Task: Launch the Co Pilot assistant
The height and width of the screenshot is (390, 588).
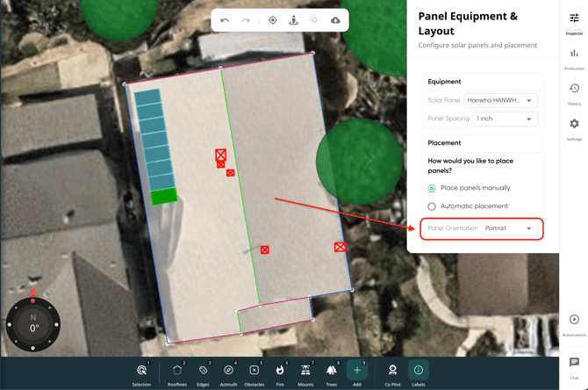Action: tap(392, 372)
